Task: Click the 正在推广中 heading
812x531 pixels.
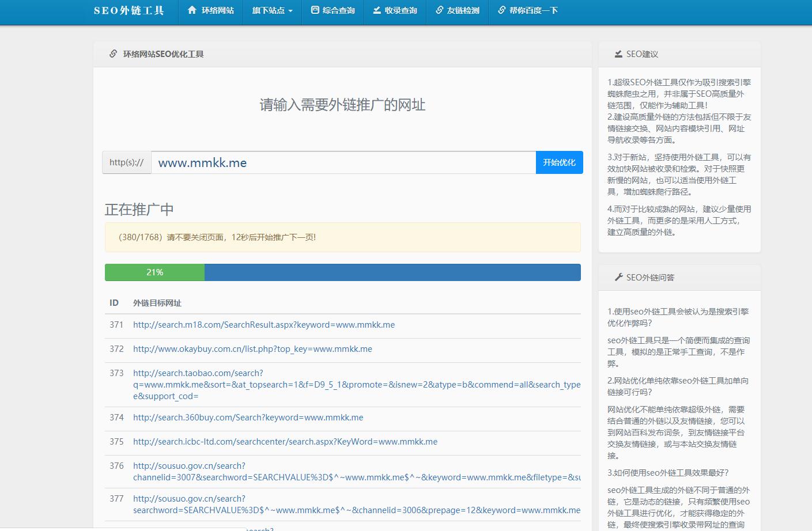Action: pyautogui.click(x=139, y=209)
